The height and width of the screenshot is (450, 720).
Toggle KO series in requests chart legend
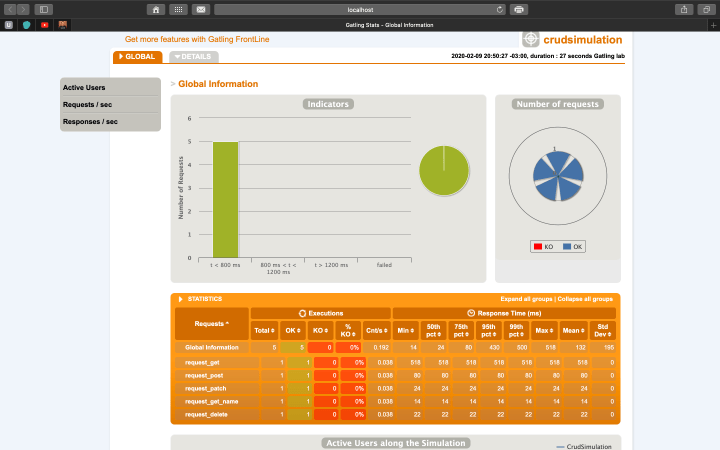(x=542, y=246)
